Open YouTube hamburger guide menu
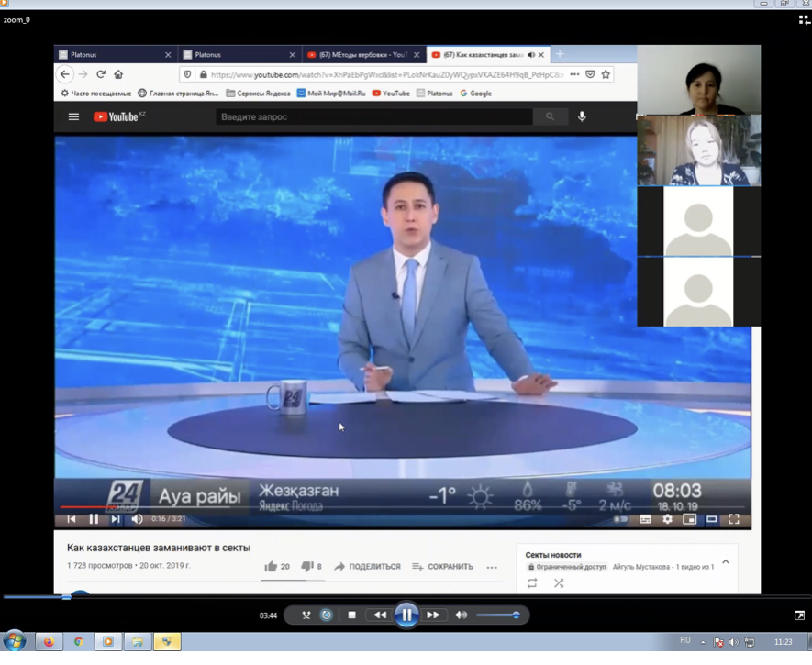This screenshot has width=812, height=665. tap(73, 117)
